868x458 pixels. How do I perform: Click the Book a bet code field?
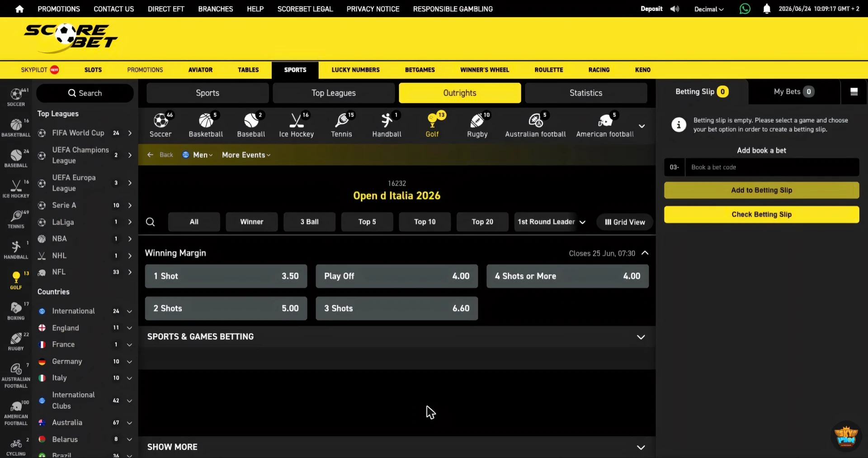[x=772, y=167]
